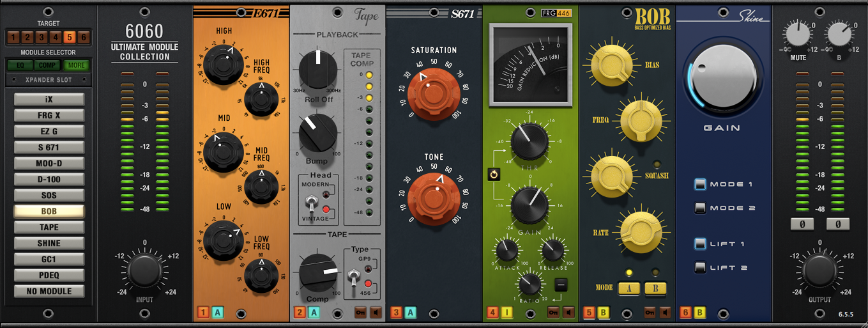
Task: Toggle Lift 1 on Shine
Action: click(x=701, y=244)
